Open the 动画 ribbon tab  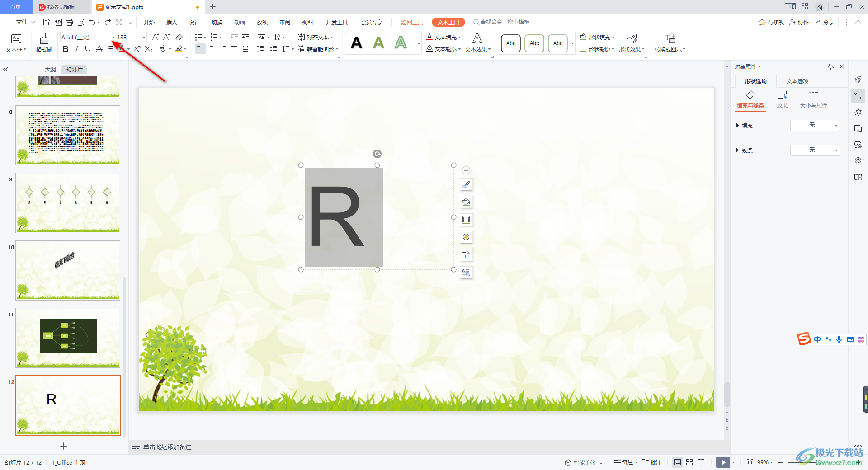240,22
